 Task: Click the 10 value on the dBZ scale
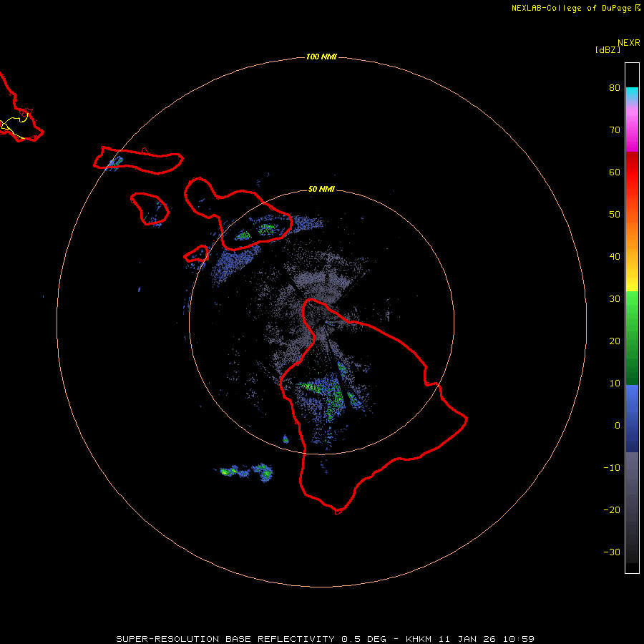click(615, 384)
